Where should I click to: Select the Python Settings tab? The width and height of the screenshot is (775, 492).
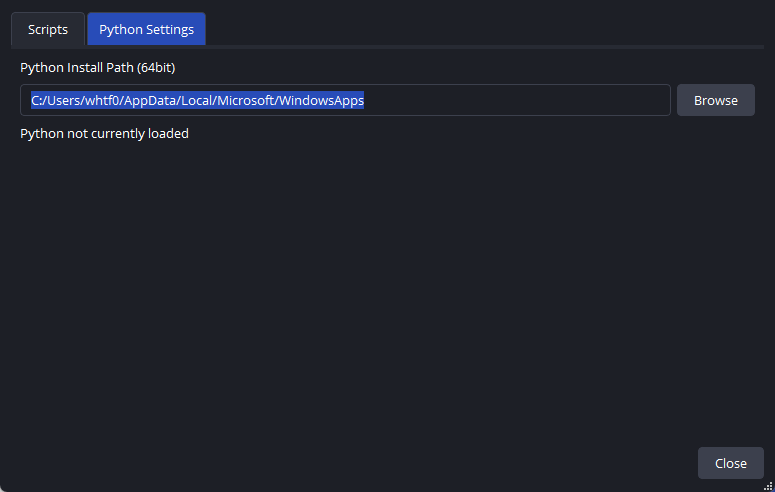pos(146,29)
